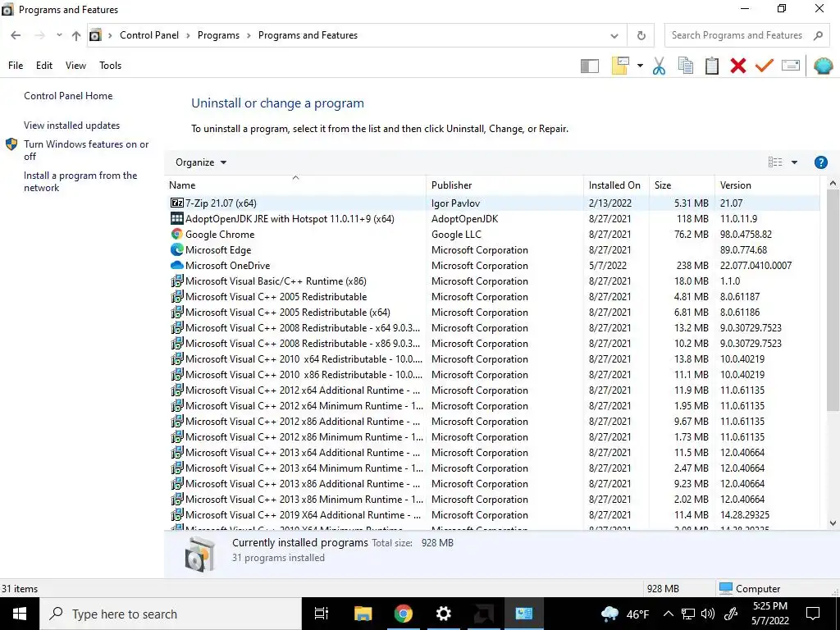Refresh the Programs and Features list
The image size is (840, 630).
(641, 35)
